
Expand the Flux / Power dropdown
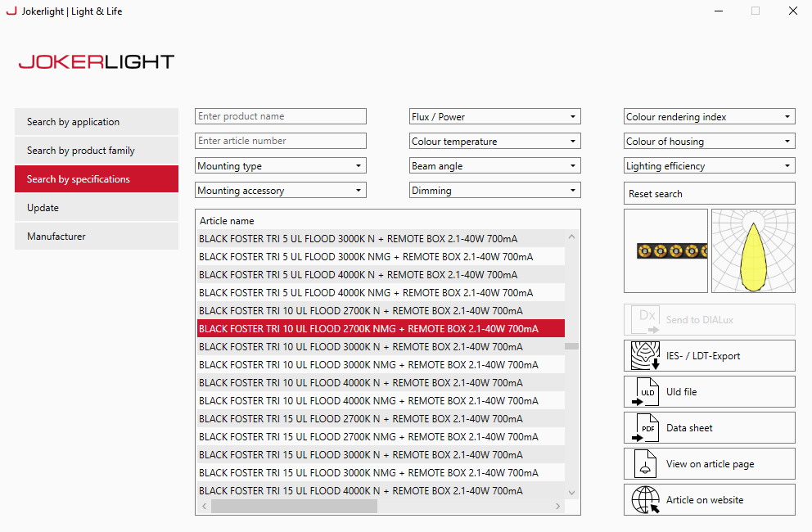[494, 117]
